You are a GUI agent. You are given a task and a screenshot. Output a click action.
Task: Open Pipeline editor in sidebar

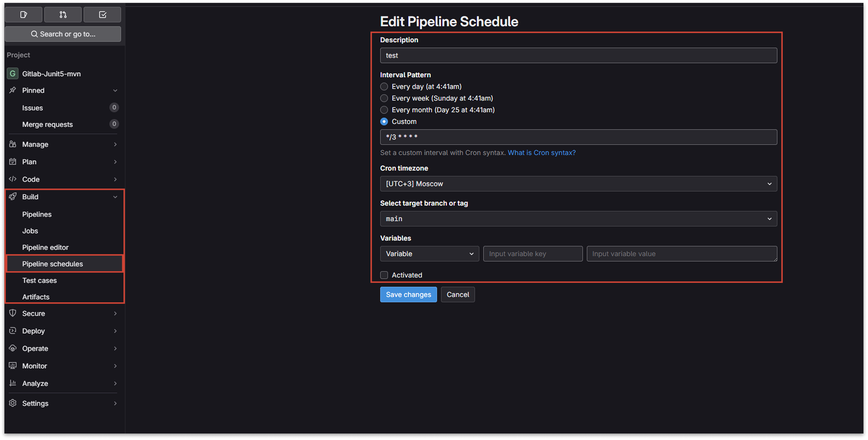(45, 247)
